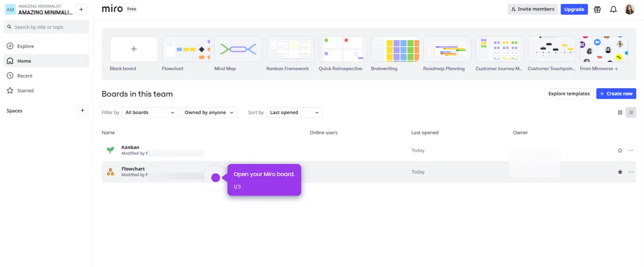This screenshot has height=267, width=644.
Task: Go to Explore in sidebar
Action: [47, 46]
